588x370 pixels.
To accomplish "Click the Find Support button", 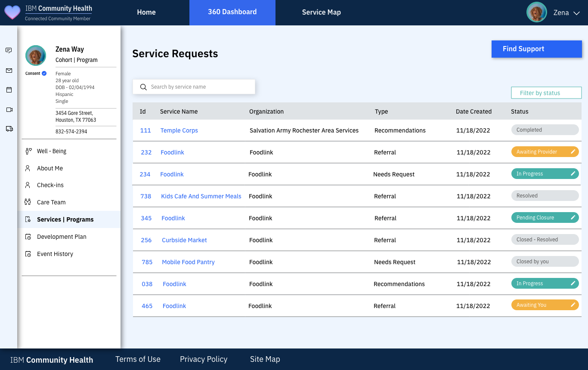I will [537, 49].
